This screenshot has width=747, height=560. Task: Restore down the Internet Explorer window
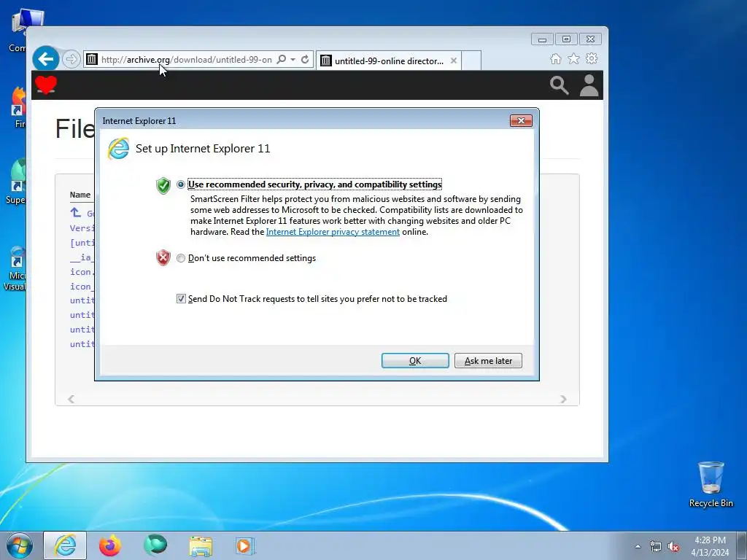[x=566, y=39]
